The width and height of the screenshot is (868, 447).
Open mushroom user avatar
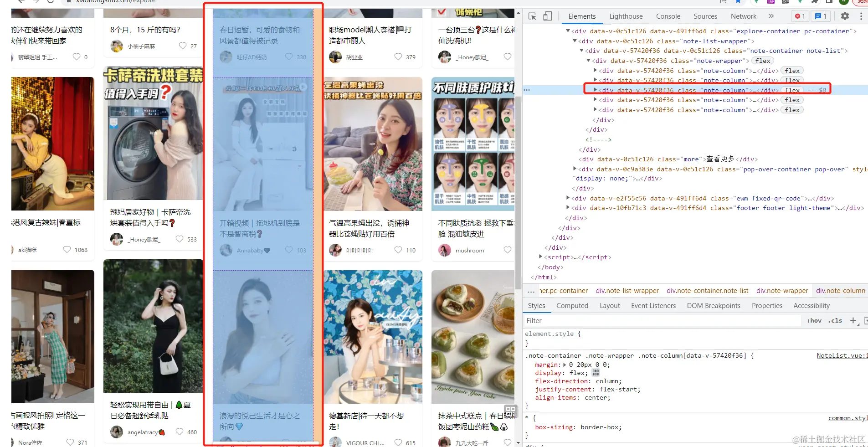(445, 250)
